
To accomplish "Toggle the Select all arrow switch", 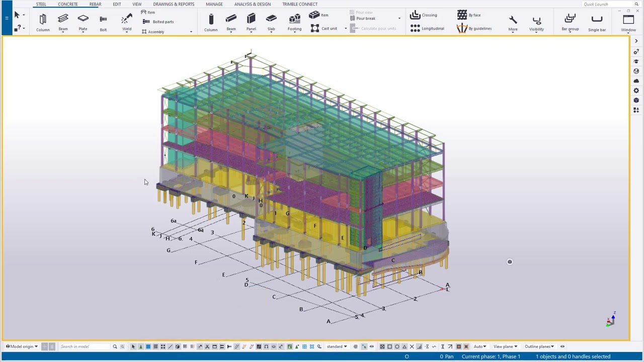I will [x=133, y=346].
